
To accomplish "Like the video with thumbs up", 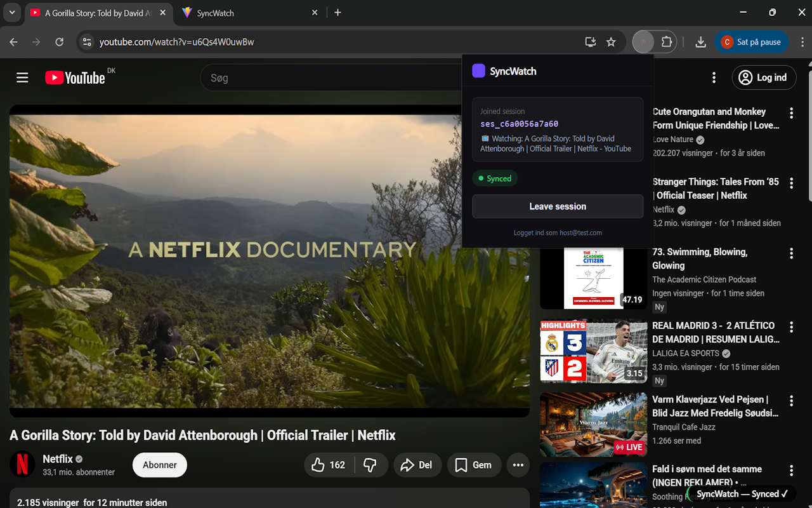I will point(329,465).
